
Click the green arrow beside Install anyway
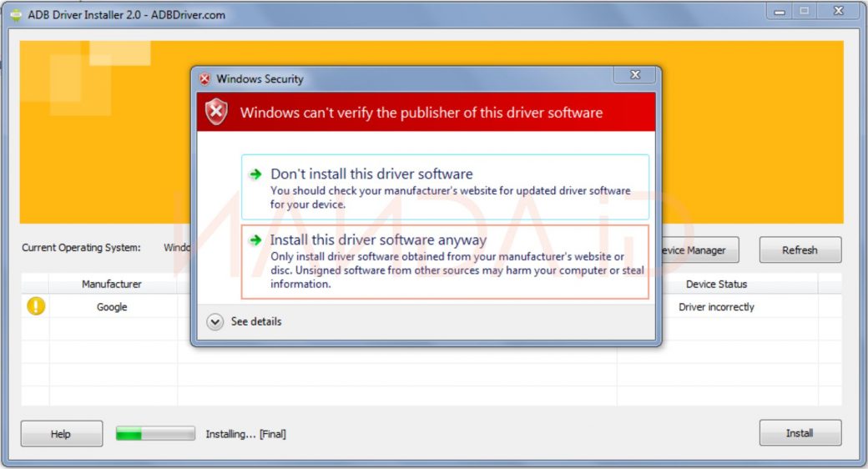point(255,240)
